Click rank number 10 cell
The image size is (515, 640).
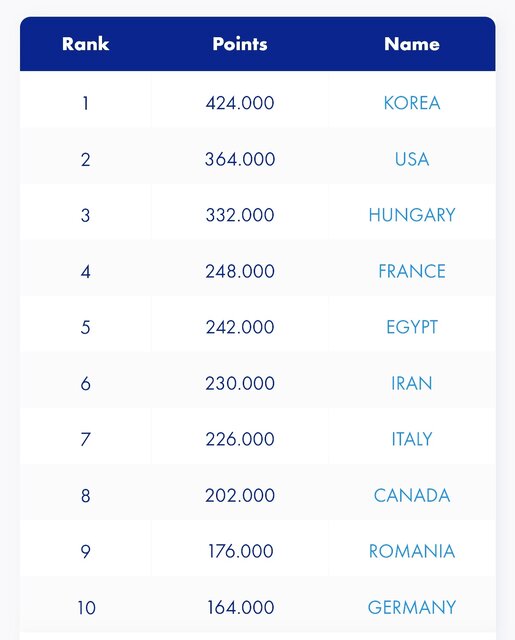click(87, 608)
